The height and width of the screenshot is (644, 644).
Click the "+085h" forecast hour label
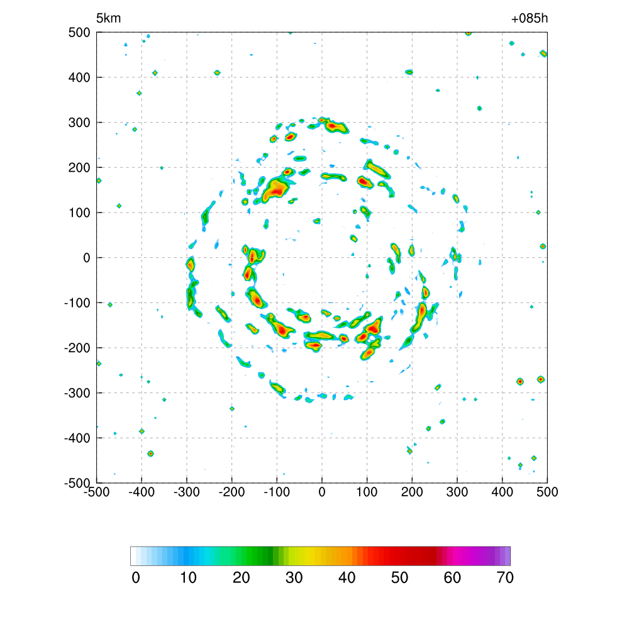(530, 18)
